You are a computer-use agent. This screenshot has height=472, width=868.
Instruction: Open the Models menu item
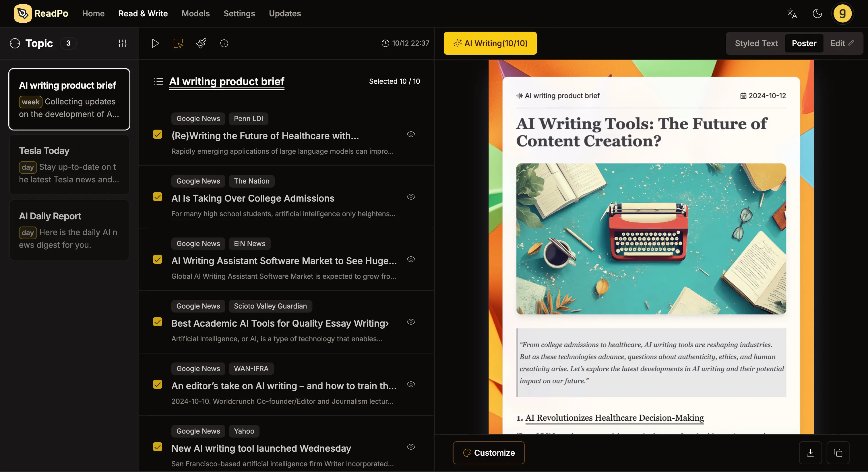(195, 13)
